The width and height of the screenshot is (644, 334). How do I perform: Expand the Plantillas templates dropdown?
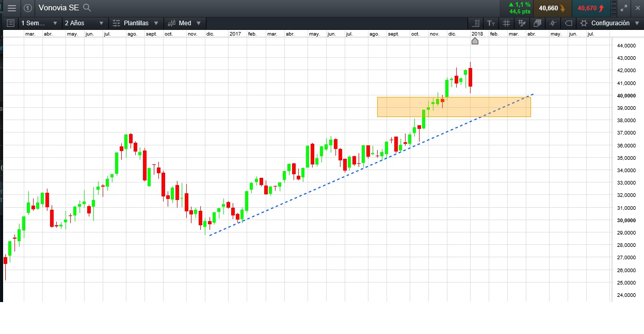156,23
